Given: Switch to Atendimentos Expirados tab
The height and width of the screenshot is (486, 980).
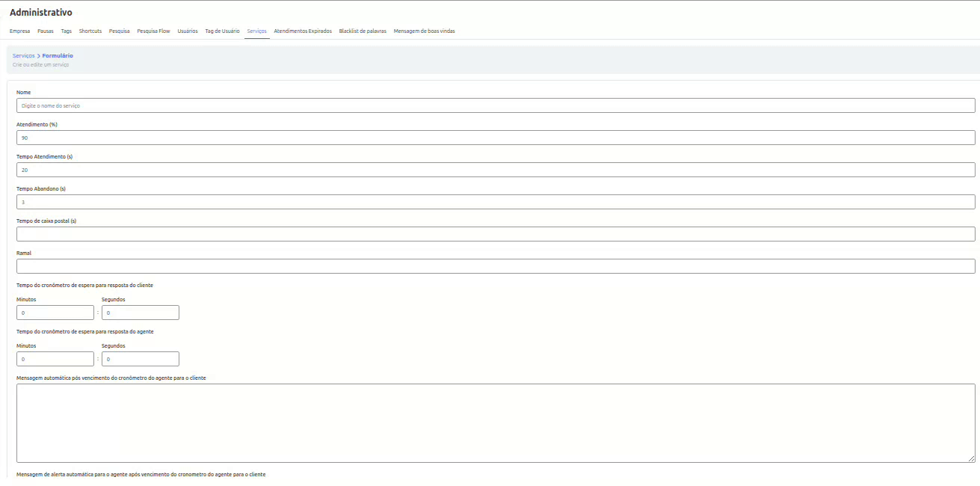Looking at the screenshot, I should tap(303, 31).
